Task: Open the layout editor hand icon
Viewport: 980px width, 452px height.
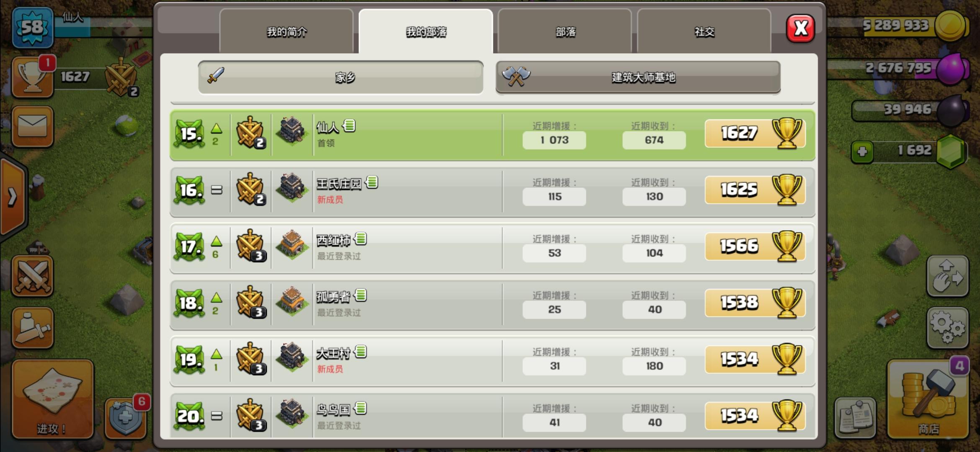Action: pos(948,276)
